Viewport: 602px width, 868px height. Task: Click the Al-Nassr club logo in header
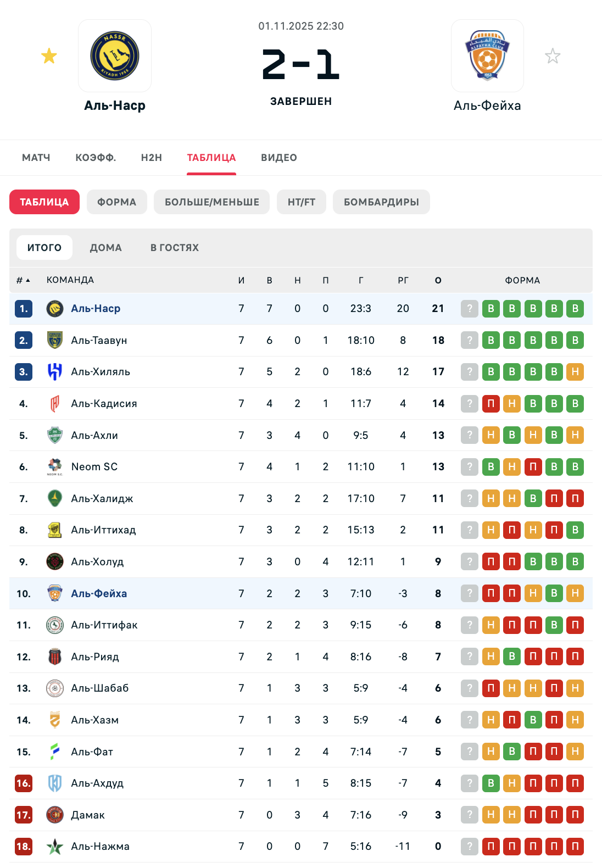[x=115, y=56]
